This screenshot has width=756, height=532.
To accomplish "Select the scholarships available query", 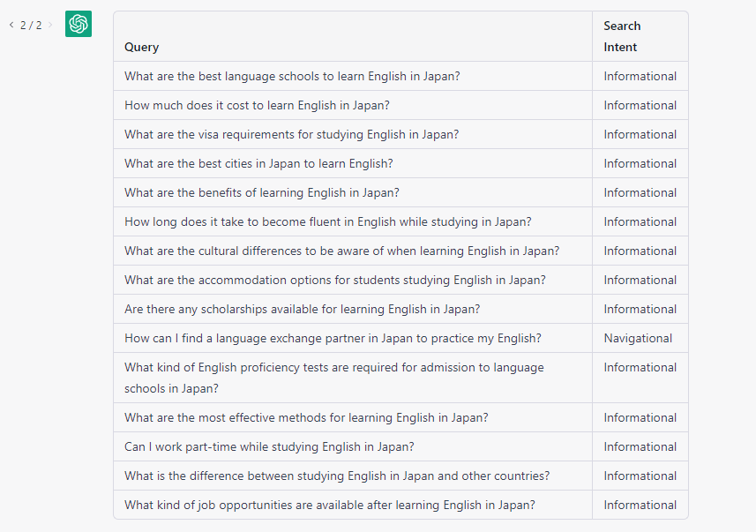I will [303, 309].
